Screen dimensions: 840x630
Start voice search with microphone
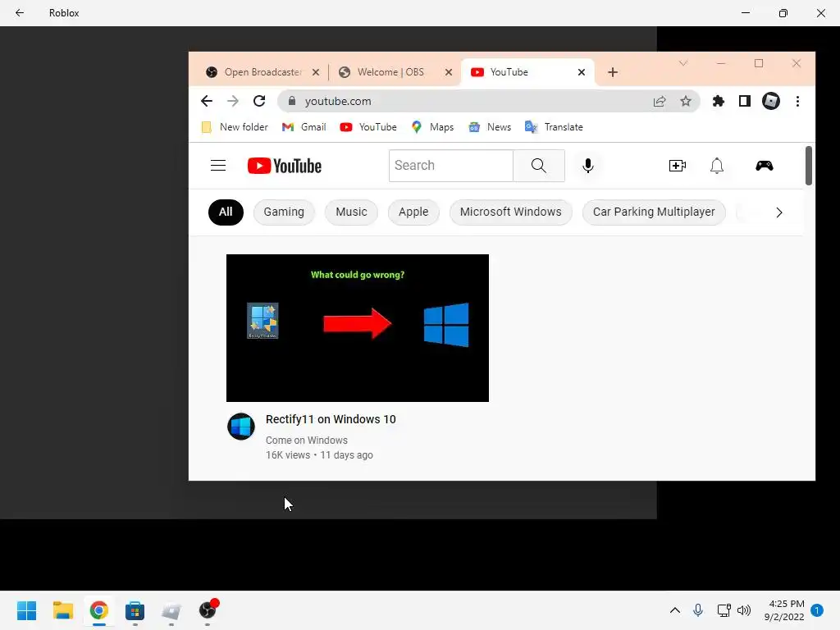pyautogui.click(x=587, y=166)
